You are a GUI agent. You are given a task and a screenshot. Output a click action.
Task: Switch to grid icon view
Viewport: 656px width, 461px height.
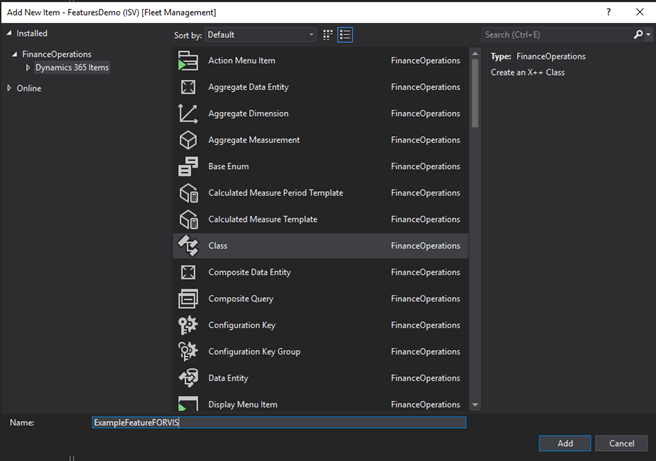(x=327, y=35)
